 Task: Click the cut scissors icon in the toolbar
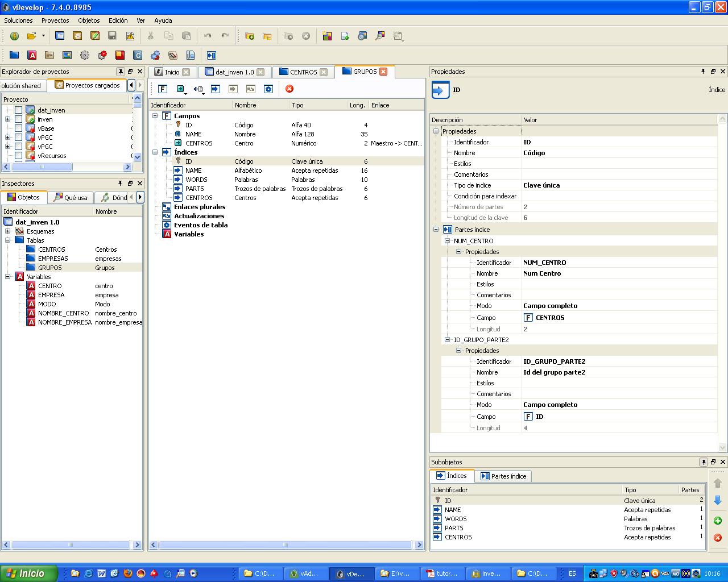tap(151, 36)
